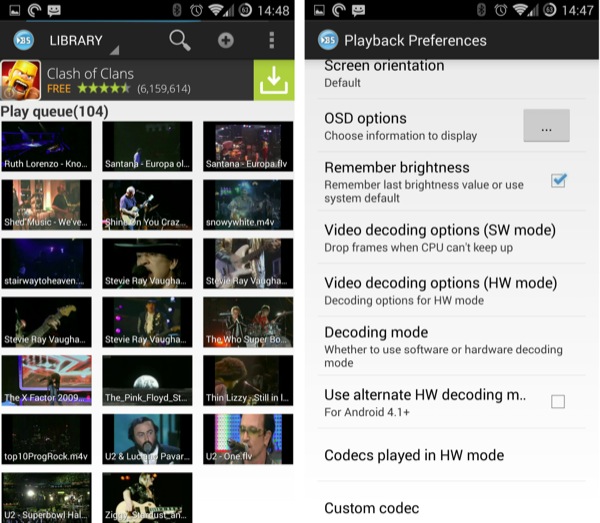Play Shine On You Craz... thumbnail

(x=147, y=205)
